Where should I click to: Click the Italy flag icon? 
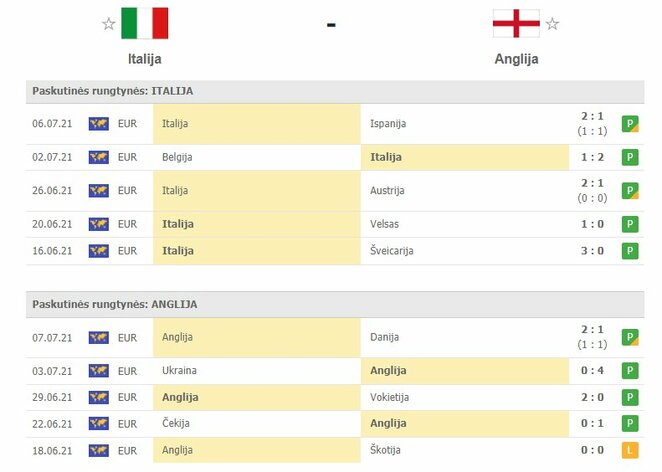(x=145, y=23)
